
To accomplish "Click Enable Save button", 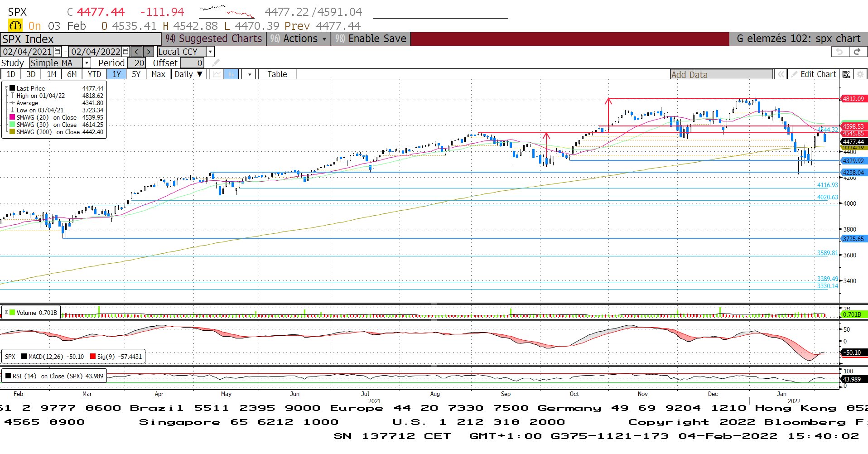I will 371,39.
